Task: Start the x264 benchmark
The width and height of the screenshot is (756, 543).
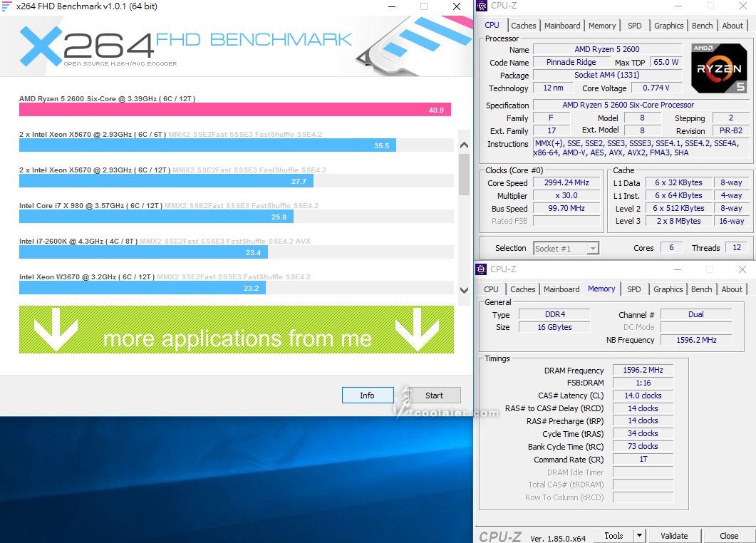Action: [434, 395]
